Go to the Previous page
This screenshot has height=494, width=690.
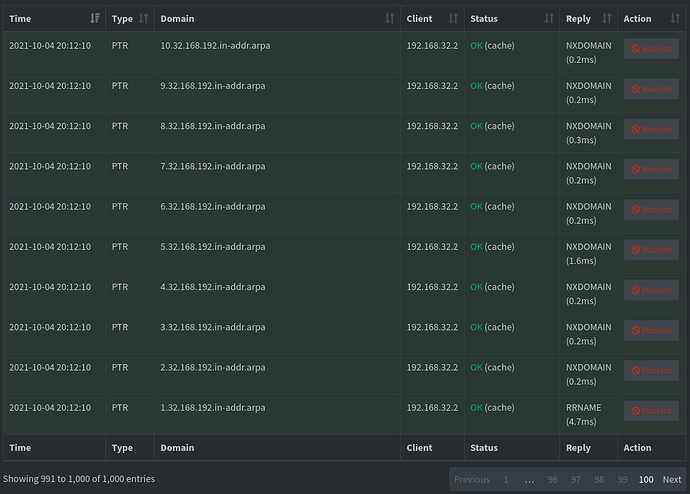[x=472, y=480]
